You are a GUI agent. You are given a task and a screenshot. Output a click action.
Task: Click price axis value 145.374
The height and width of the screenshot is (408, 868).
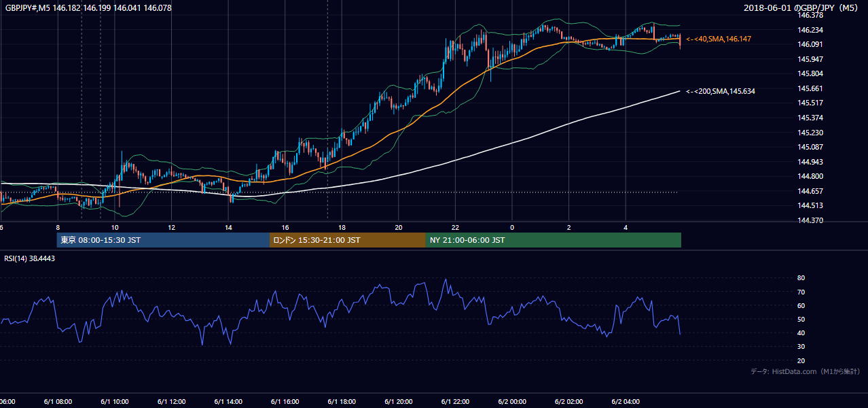[x=810, y=118]
